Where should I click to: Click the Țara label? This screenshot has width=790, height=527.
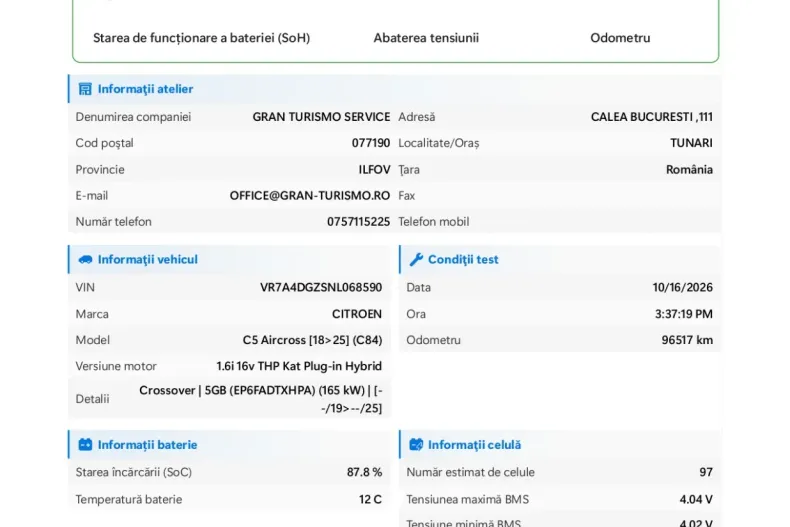[x=409, y=169]
